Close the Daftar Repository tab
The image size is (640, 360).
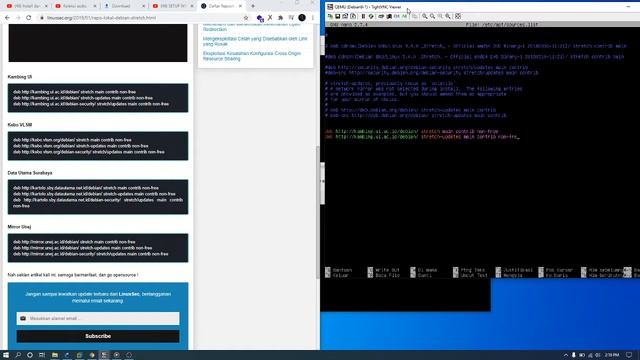pos(240,6)
